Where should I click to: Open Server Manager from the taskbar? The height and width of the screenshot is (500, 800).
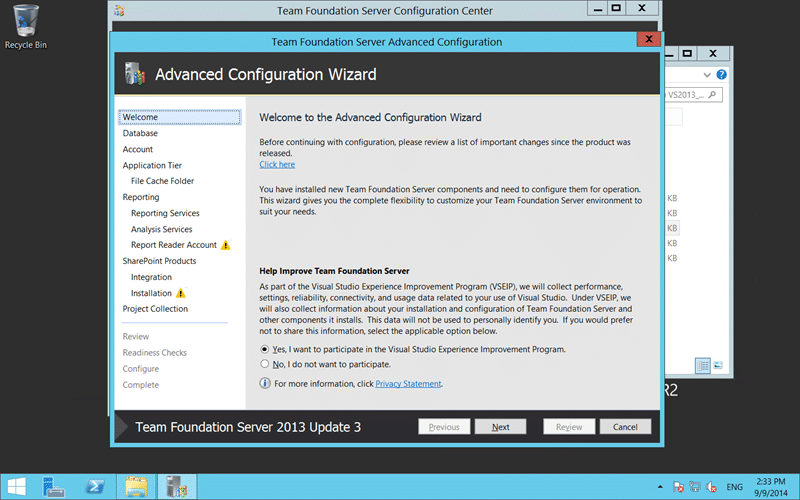(53, 487)
